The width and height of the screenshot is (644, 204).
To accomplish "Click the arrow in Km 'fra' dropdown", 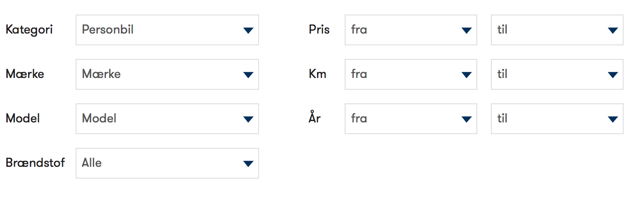I will pyautogui.click(x=466, y=75).
